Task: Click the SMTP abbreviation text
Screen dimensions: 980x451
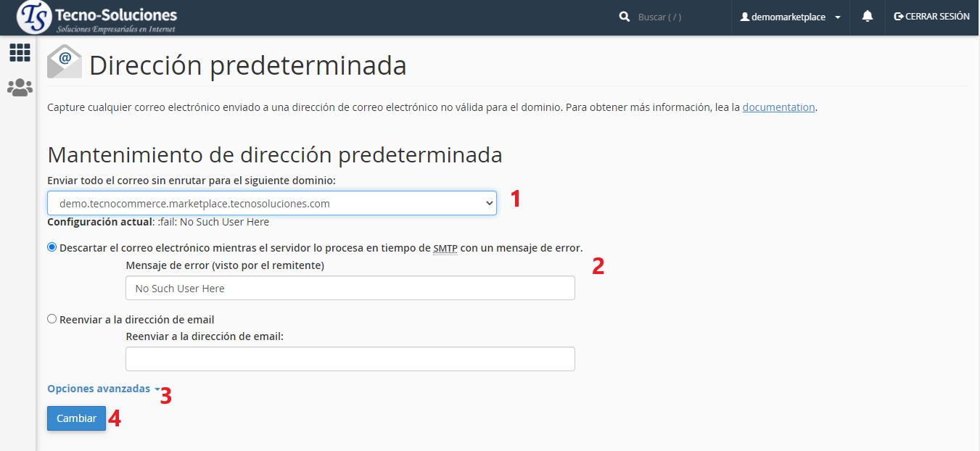Action: [x=445, y=248]
